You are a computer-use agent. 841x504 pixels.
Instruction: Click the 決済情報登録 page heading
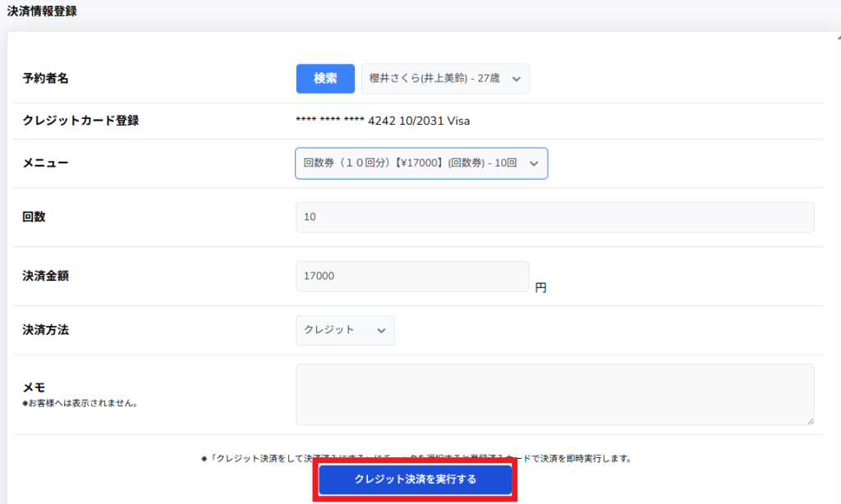[42, 11]
